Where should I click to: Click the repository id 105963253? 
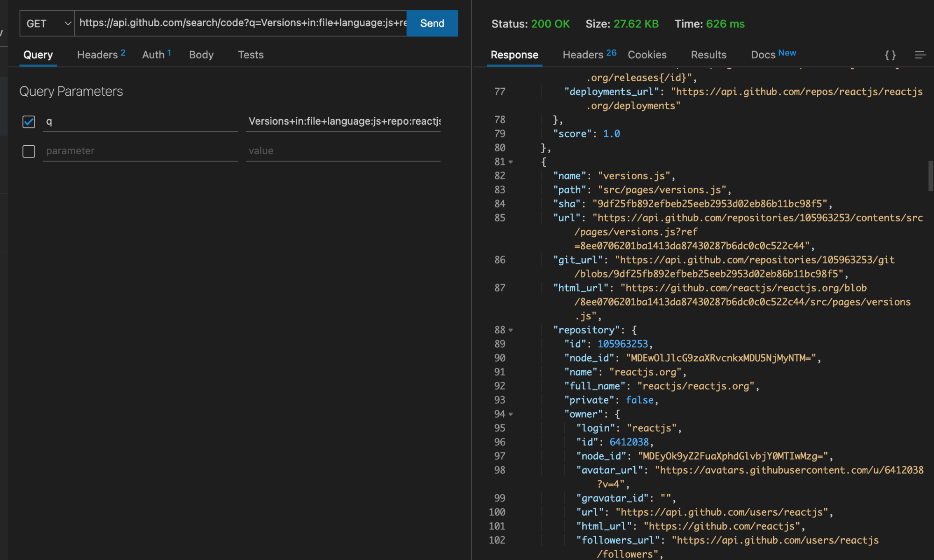tap(623, 344)
